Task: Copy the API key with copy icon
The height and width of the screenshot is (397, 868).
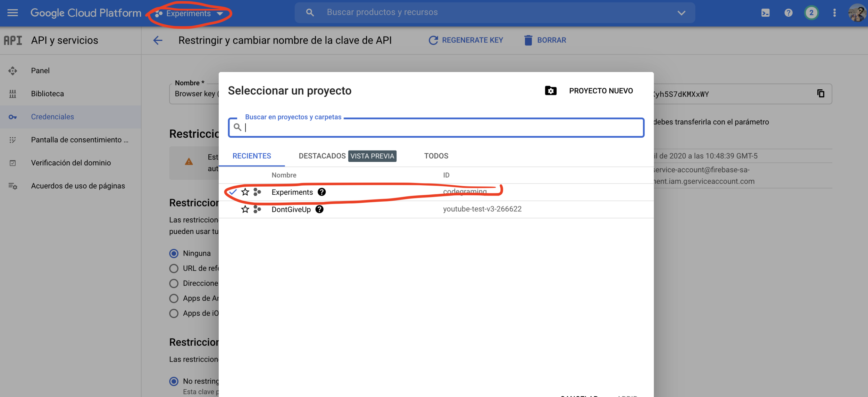Action: coord(820,94)
